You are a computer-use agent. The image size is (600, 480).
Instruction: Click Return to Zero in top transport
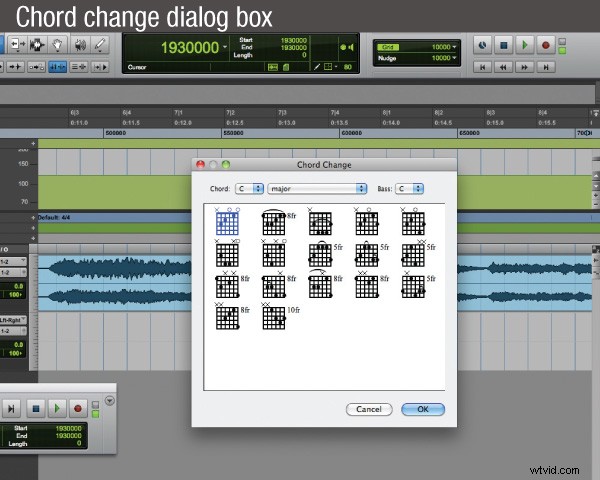[483, 67]
